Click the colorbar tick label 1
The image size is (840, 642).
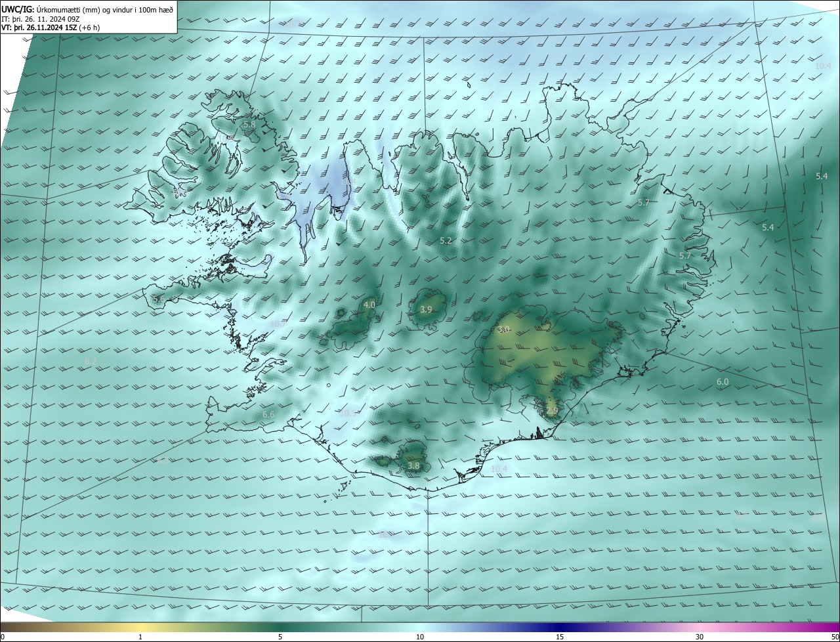[x=140, y=637]
